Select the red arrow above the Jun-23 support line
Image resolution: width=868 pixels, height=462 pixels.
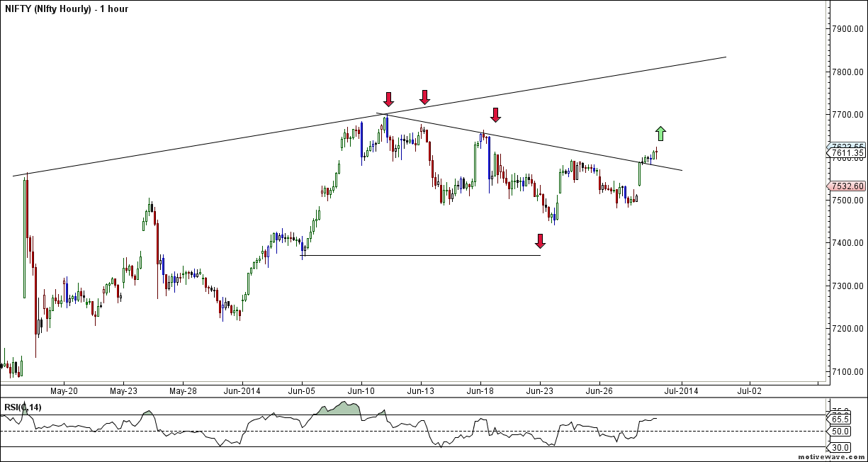click(541, 242)
